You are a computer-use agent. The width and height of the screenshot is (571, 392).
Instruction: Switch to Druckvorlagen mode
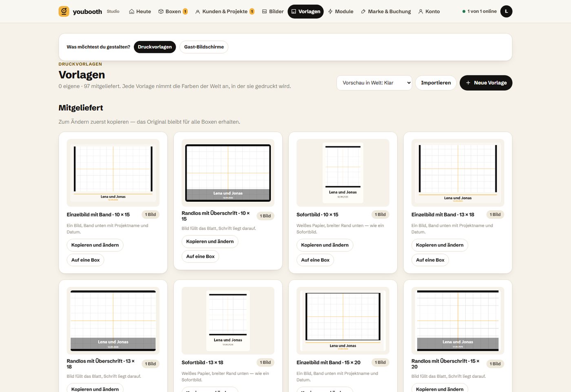155,47
